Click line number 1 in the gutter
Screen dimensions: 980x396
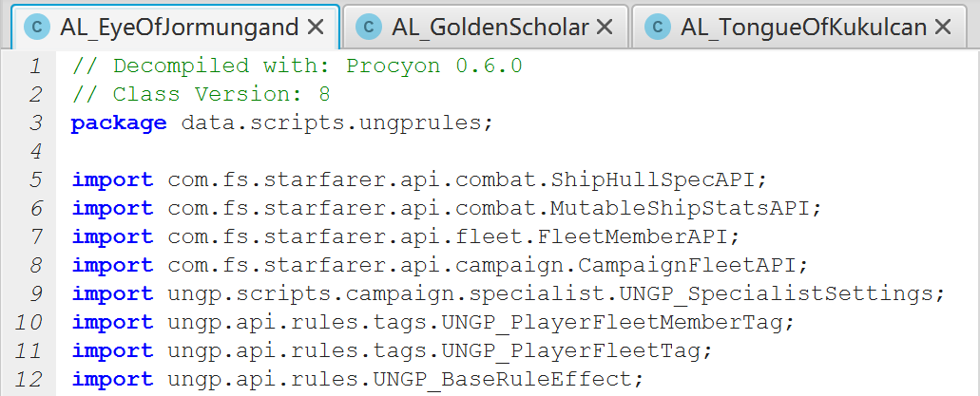(35, 66)
